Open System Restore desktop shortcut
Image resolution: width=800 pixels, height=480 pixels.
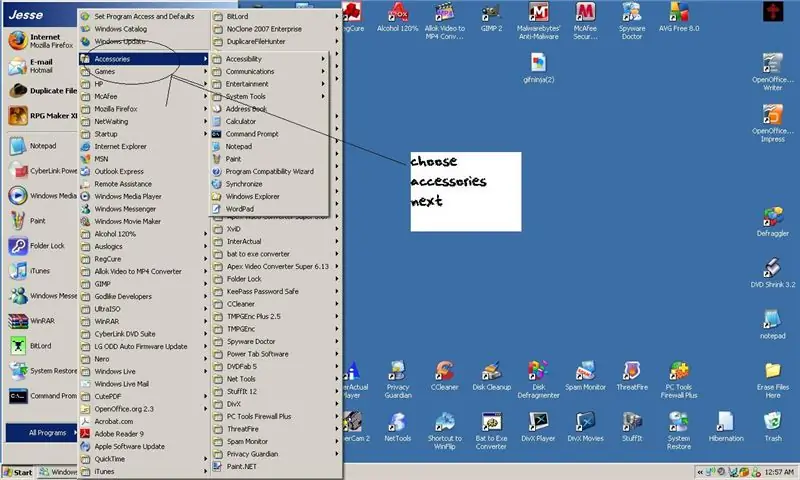[679, 431]
